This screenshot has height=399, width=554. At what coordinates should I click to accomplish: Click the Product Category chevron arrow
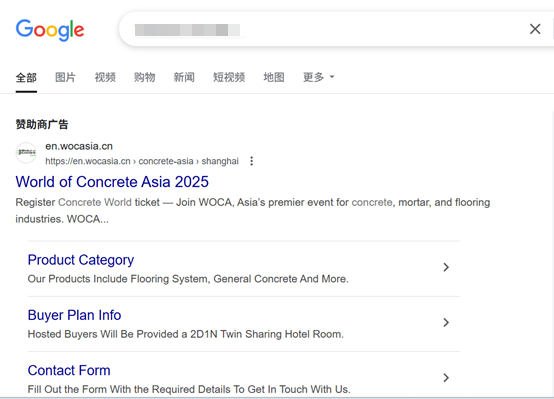coord(446,267)
